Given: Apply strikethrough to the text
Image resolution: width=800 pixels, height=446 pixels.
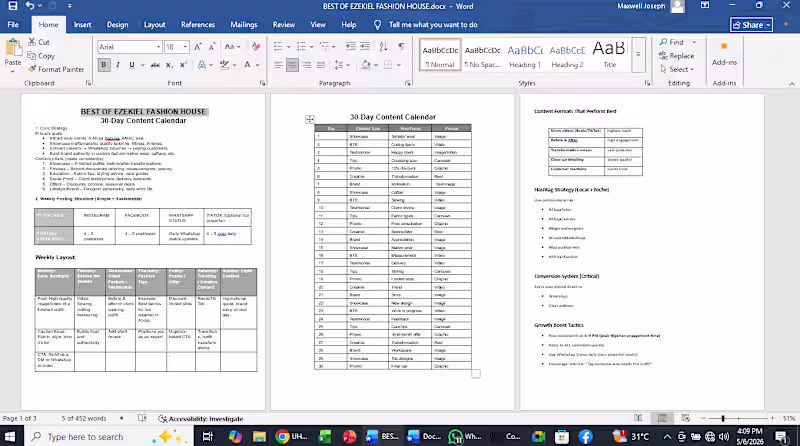Looking at the screenshot, I should (155, 65).
